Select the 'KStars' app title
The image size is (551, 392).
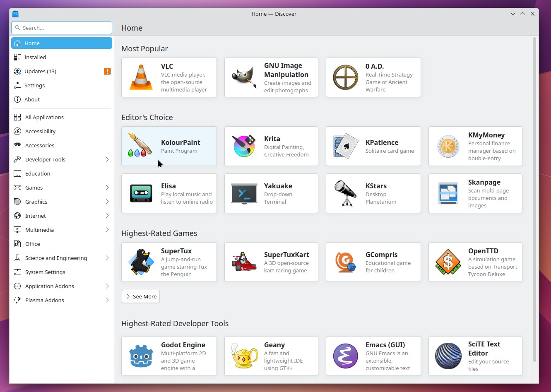click(376, 186)
